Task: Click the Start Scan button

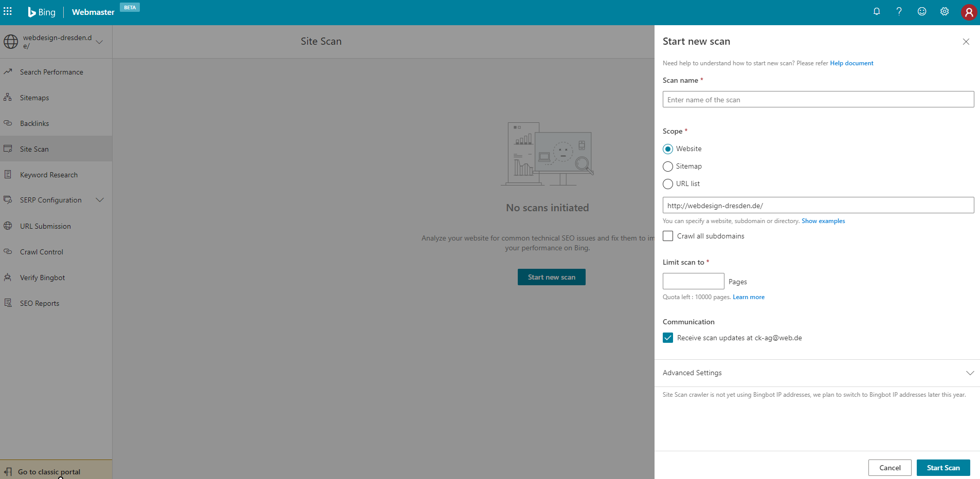Action: [x=943, y=468]
